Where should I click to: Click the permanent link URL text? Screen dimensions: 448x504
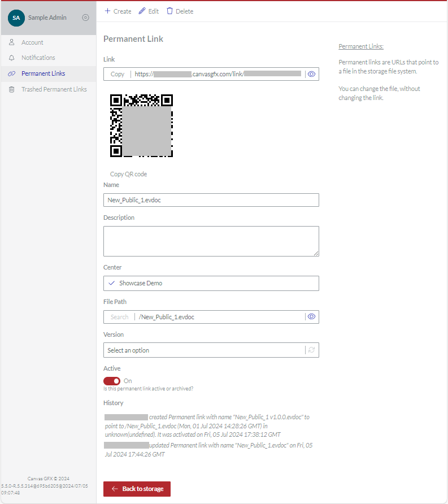(x=218, y=74)
